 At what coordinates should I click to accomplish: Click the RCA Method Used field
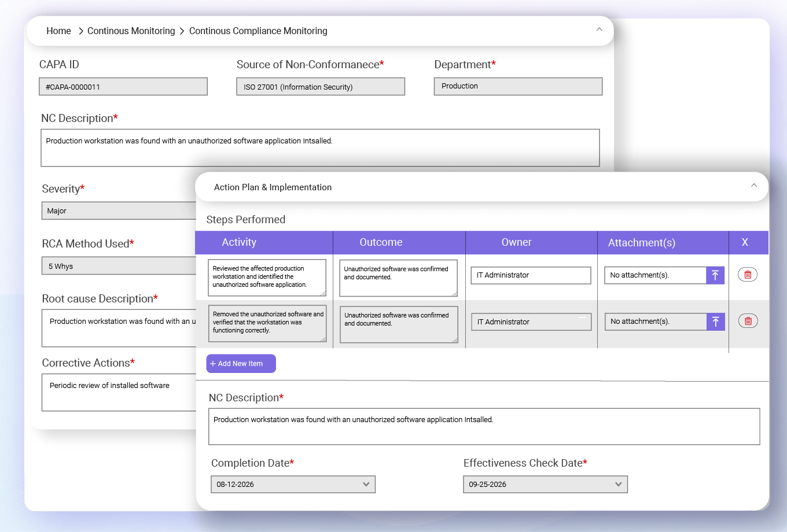pyautogui.click(x=119, y=266)
